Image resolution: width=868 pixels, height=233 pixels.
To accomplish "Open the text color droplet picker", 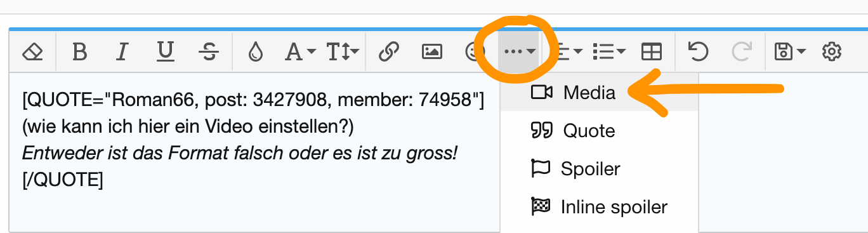I will click(255, 52).
